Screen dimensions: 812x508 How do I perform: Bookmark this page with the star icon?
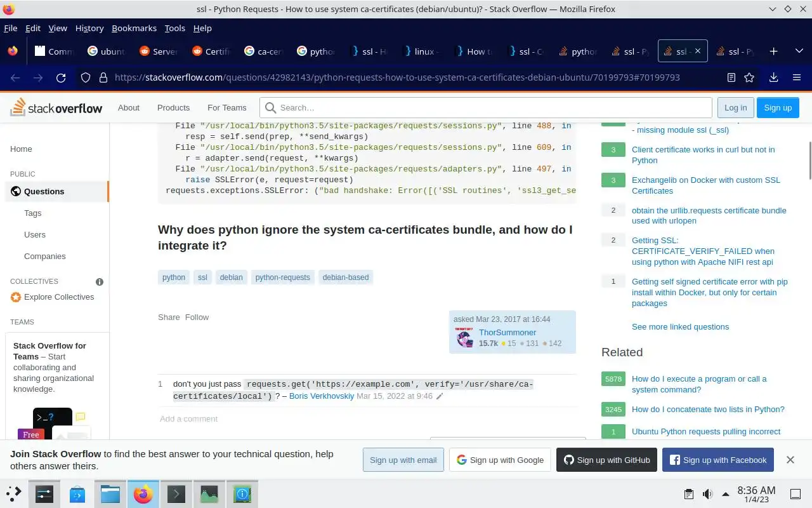(749, 77)
